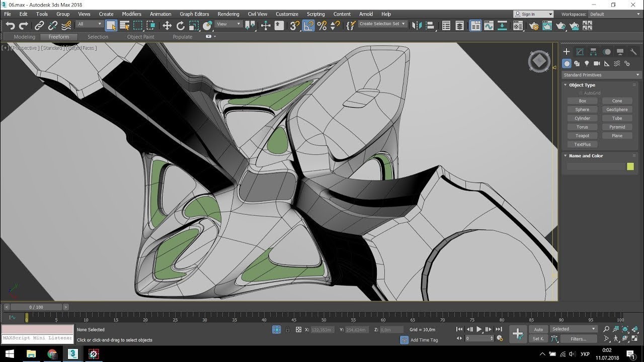Open the Modifiers menu

tap(132, 14)
